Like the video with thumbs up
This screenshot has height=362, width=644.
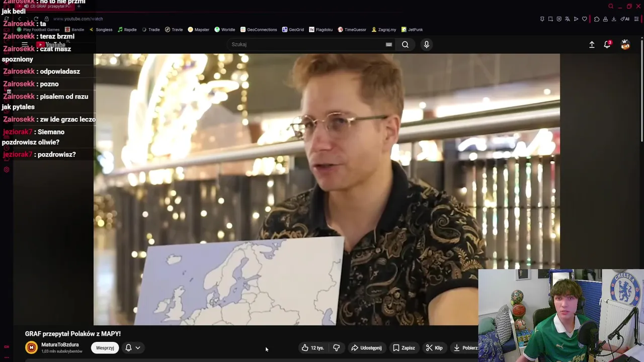(312, 348)
